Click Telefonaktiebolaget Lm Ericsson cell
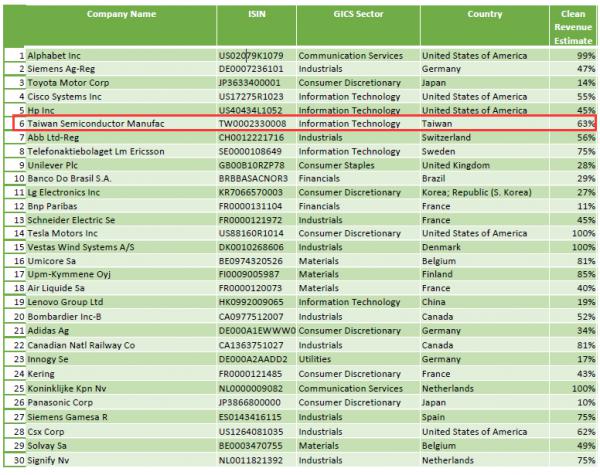The height and width of the screenshot is (475, 600). [x=121, y=151]
